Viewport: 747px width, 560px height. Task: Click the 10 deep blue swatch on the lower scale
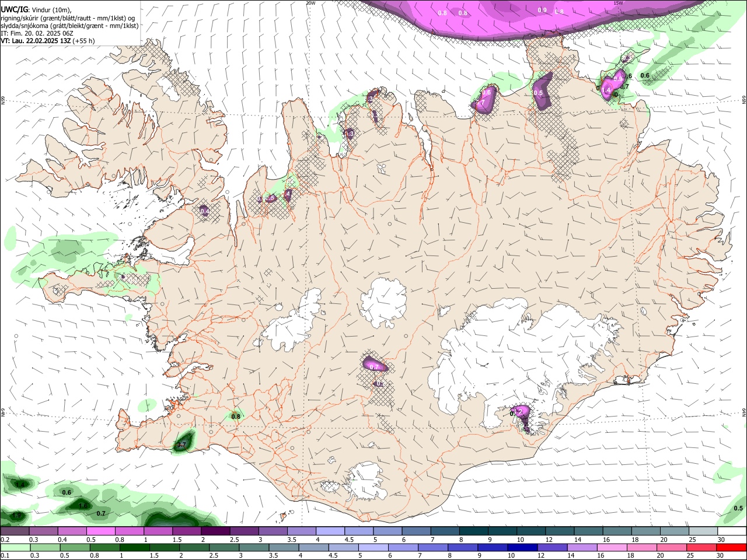[522, 547]
